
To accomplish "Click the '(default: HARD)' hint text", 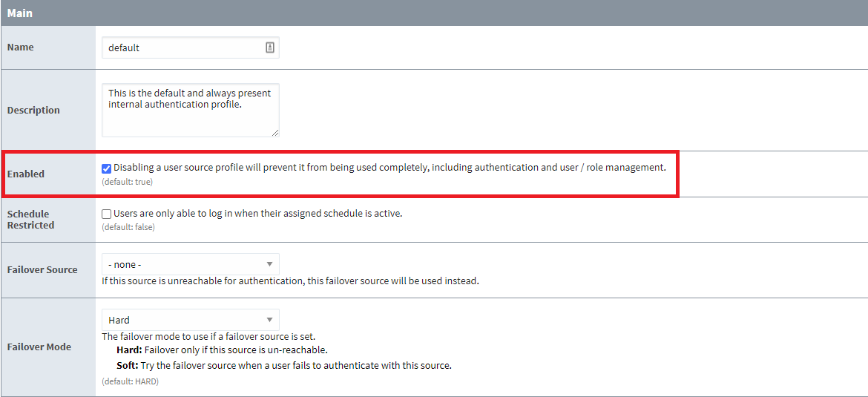I will point(130,381).
